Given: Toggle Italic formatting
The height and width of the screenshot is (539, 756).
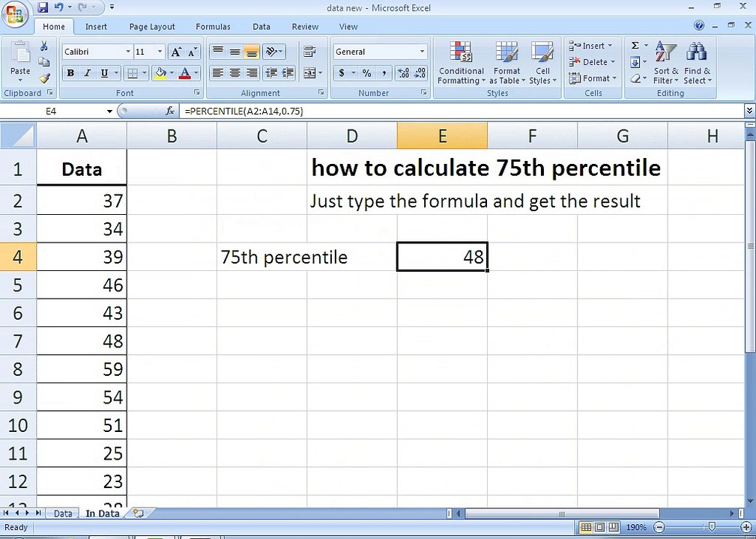Looking at the screenshot, I should point(87,73).
